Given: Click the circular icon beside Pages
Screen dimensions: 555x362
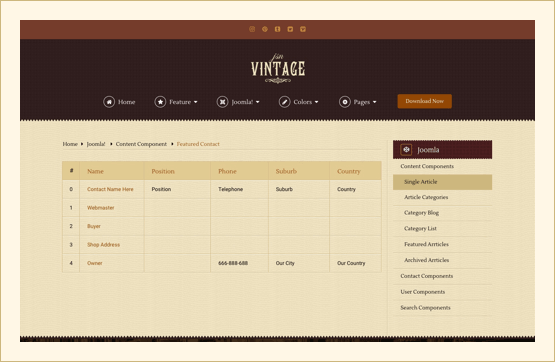Looking at the screenshot, I should point(344,102).
